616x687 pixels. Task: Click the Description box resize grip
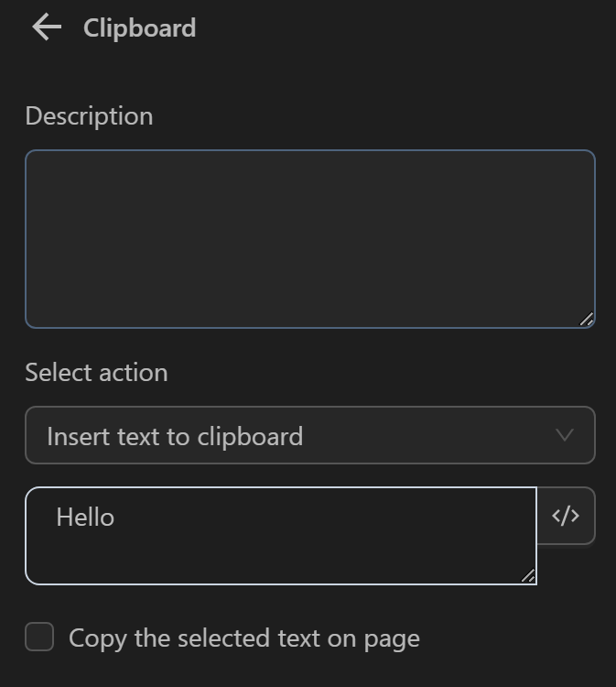(x=587, y=319)
